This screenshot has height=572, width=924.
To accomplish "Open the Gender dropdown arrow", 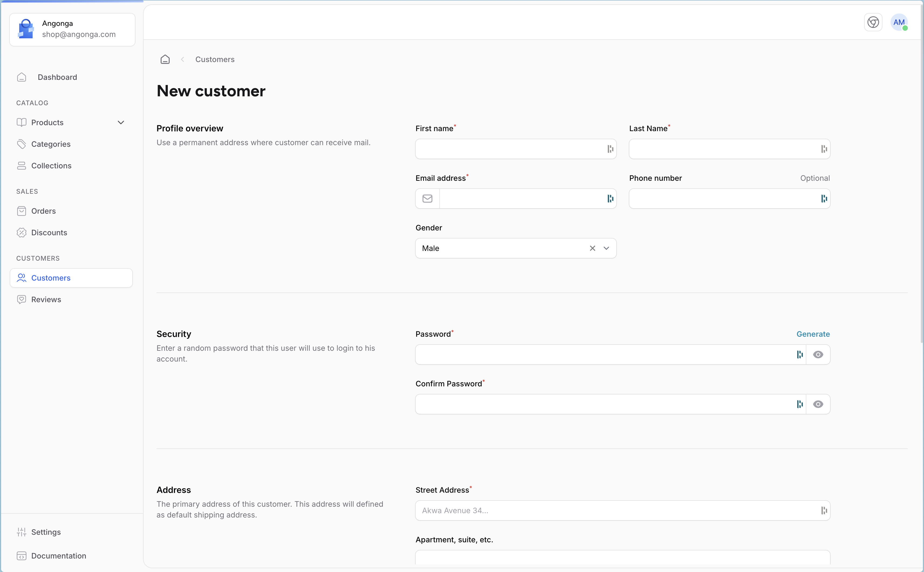I will pos(606,248).
